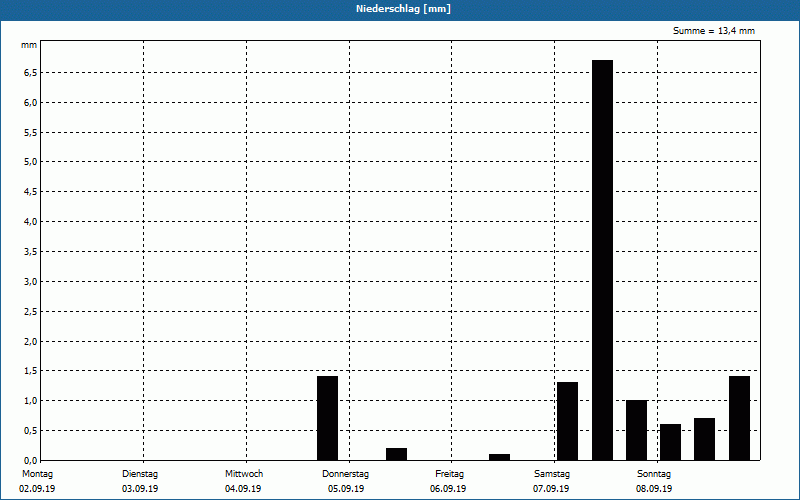
Task: Click the 0,6 mm bar at Sonntag
Action: tap(670, 442)
